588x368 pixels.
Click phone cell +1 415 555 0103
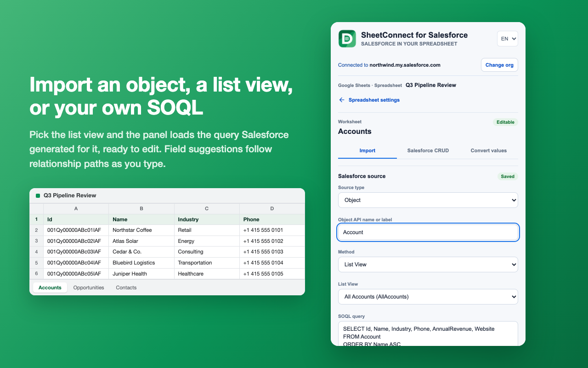pos(272,252)
